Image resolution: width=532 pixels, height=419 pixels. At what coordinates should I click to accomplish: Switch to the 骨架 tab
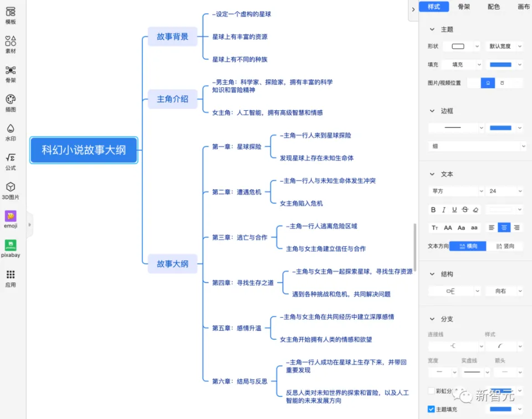[464, 7]
